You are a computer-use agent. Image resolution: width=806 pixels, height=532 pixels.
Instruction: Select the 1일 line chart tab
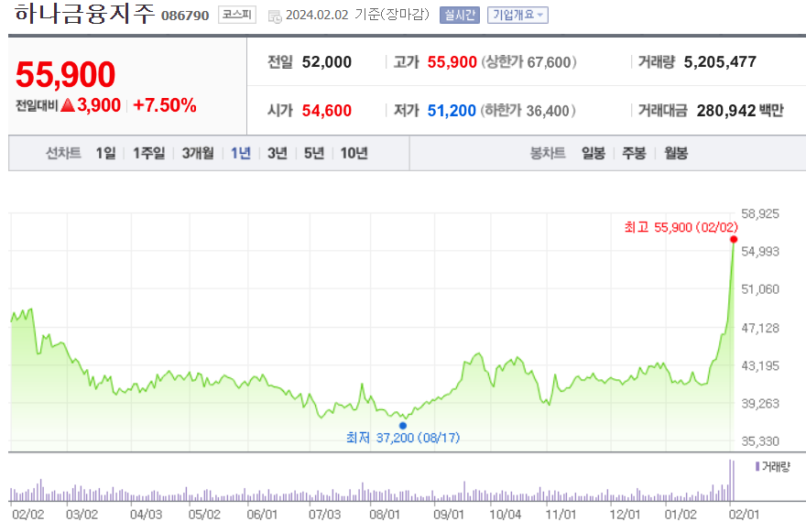pyautogui.click(x=106, y=153)
